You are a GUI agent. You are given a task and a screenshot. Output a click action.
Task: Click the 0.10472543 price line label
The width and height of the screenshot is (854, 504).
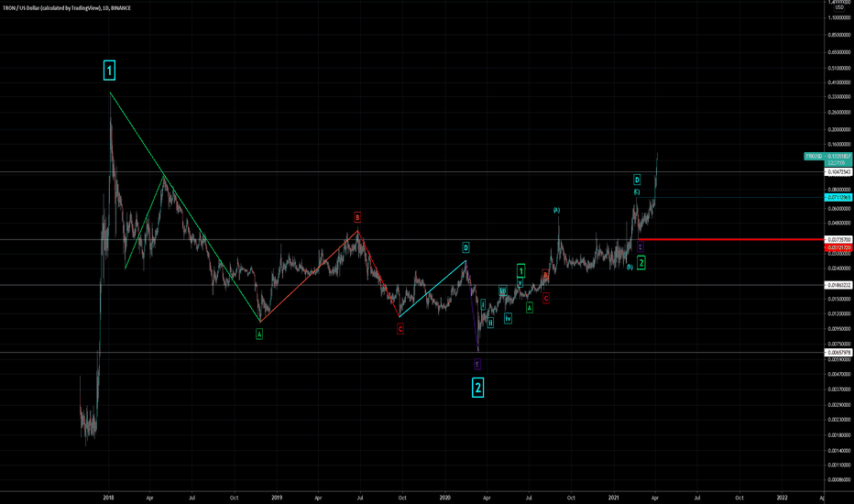pyautogui.click(x=838, y=172)
